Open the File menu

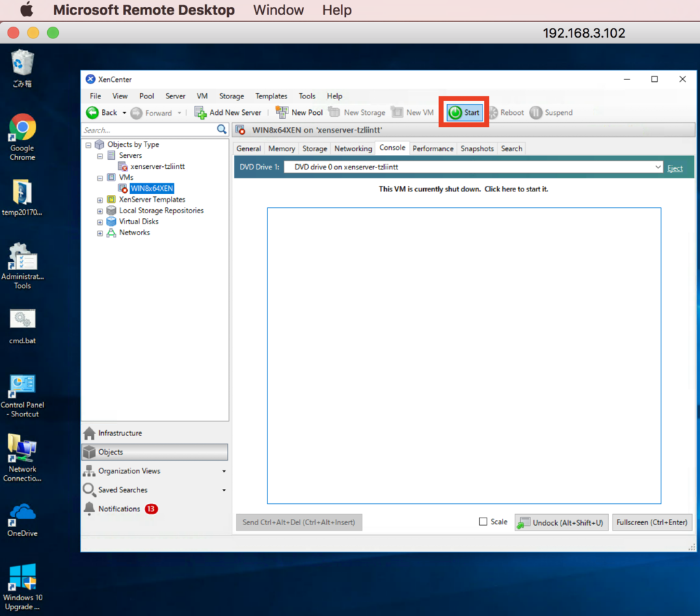(95, 96)
